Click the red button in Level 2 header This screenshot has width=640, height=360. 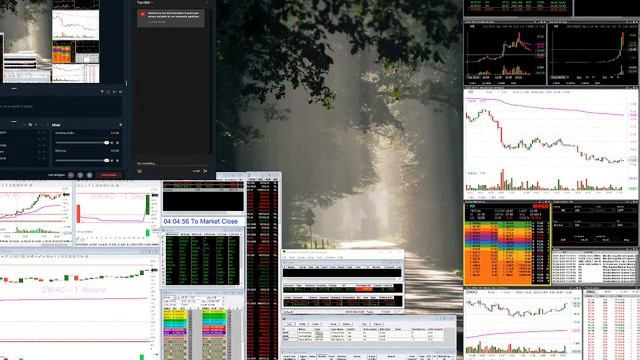click(x=540, y=207)
